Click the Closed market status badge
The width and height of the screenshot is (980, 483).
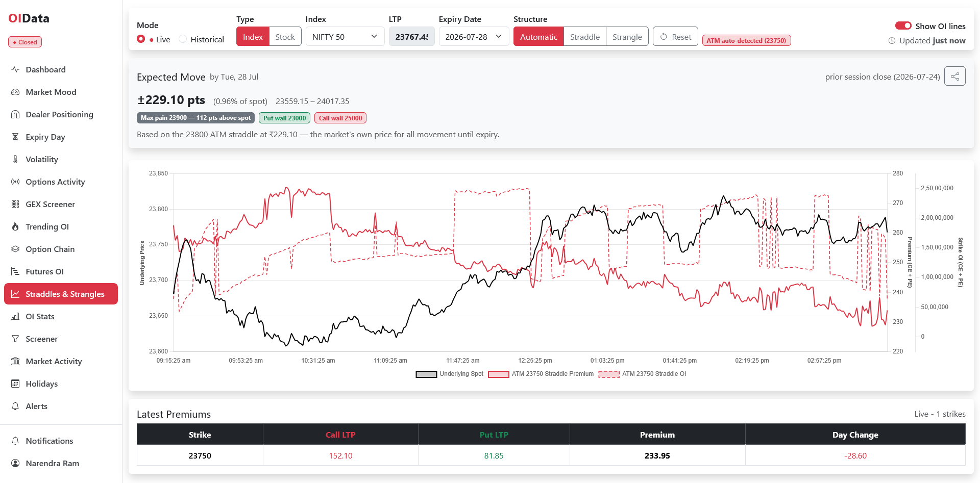25,42
